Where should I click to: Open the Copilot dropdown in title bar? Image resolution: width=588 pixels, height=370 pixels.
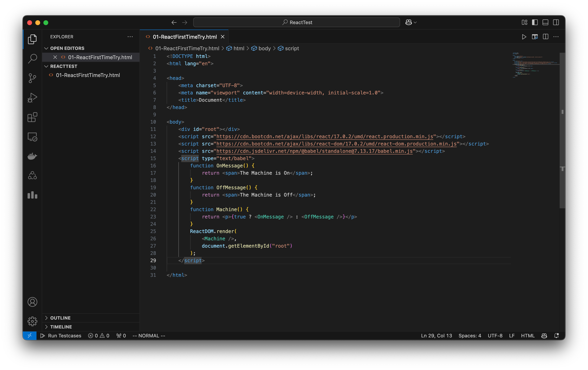click(411, 22)
